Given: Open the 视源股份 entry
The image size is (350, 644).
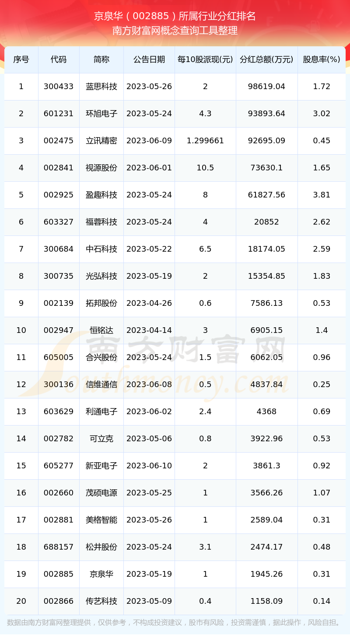Looking at the screenshot, I should coord(101,168).
